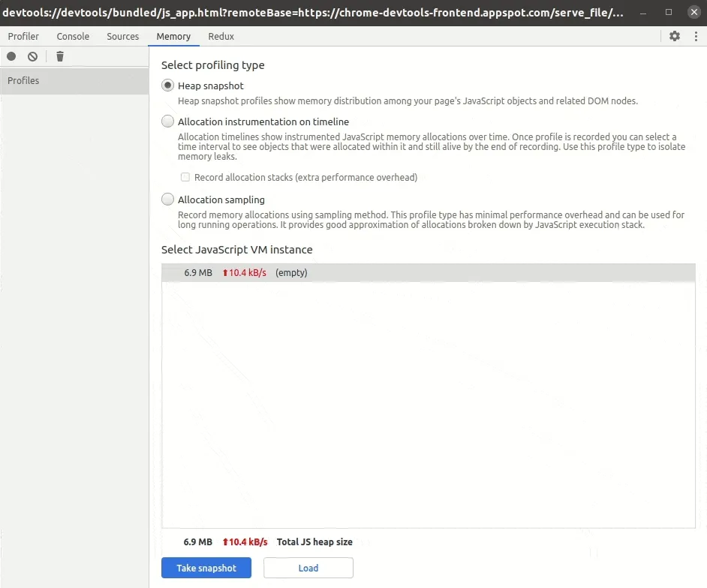707x588 pixels.
Task: Open DevTools settings via the gear icon
Action: (x=675, y=36)
